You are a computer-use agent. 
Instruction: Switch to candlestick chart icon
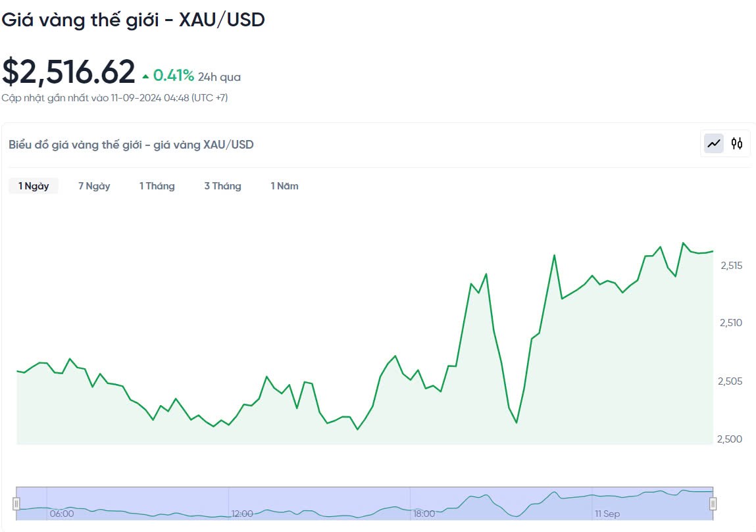[x=737, y=143]
